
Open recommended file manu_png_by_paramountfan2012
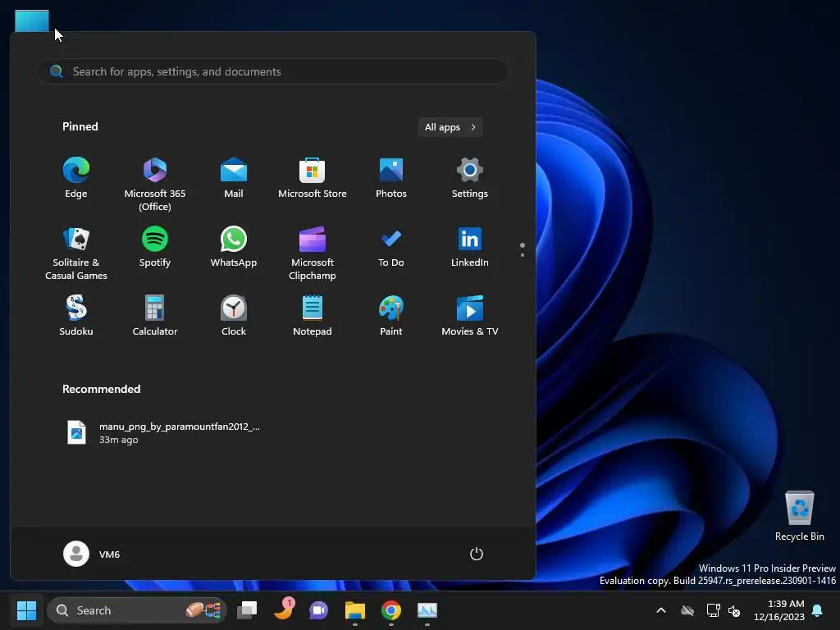[163, 433]
